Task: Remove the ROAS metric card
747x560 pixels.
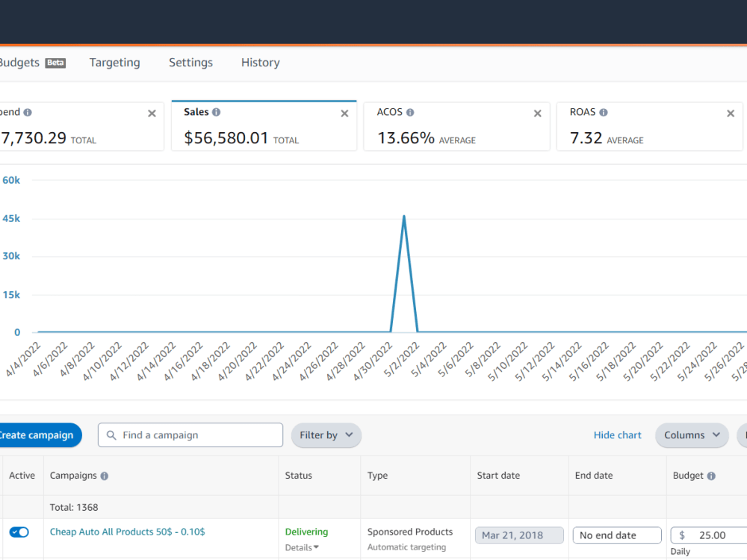Action: point(731,113)
